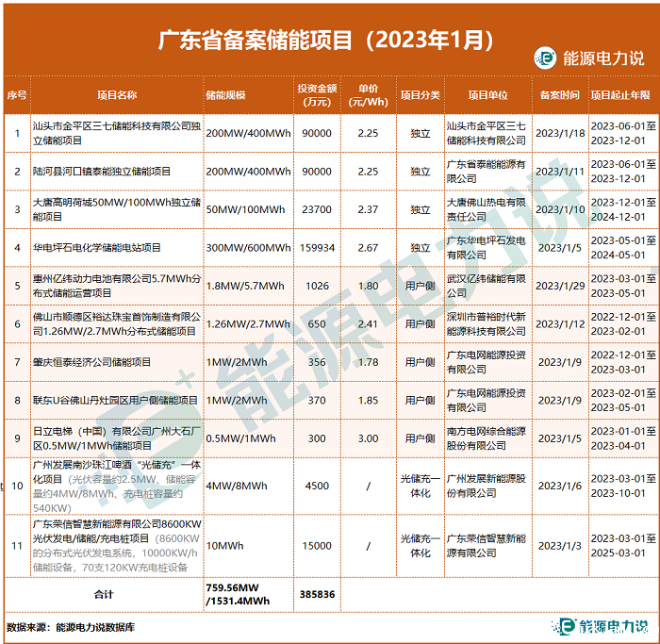The width and height of the screenshot is (660, 644).
Task: Click the 数据来源 text at bottom left
Action: 28,626
